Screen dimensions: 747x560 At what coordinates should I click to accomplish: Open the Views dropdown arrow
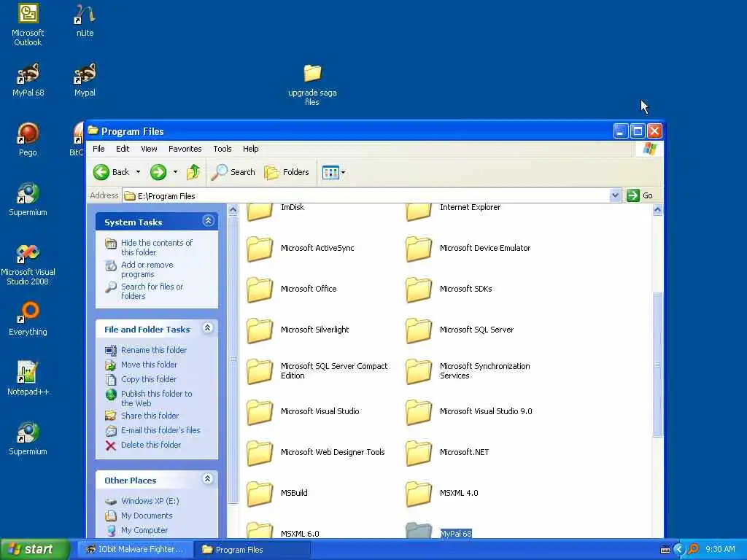[343, 172]
